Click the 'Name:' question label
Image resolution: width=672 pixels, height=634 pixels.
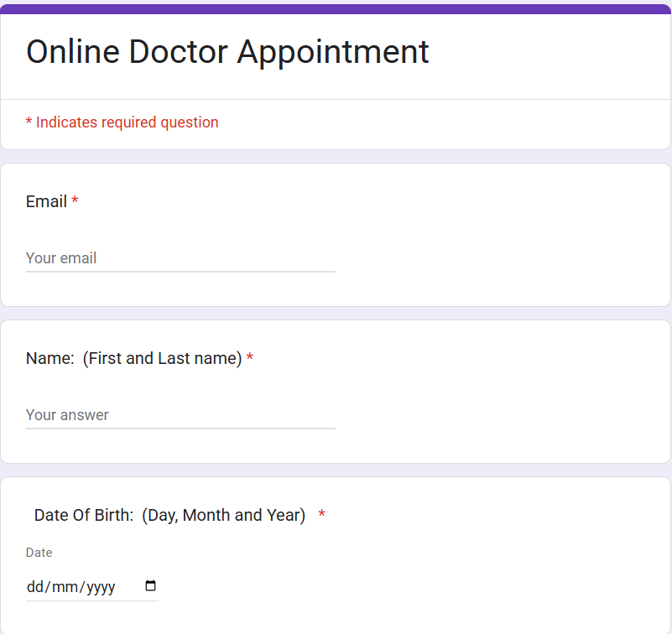[49, 358]
